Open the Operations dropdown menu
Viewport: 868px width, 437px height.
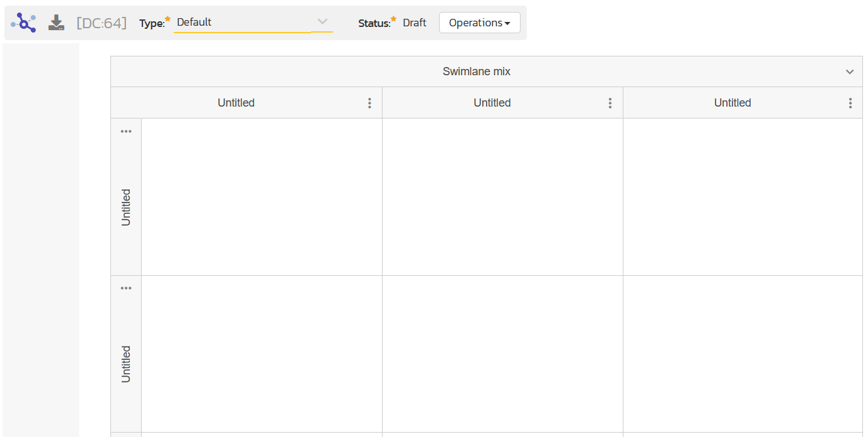479,23
